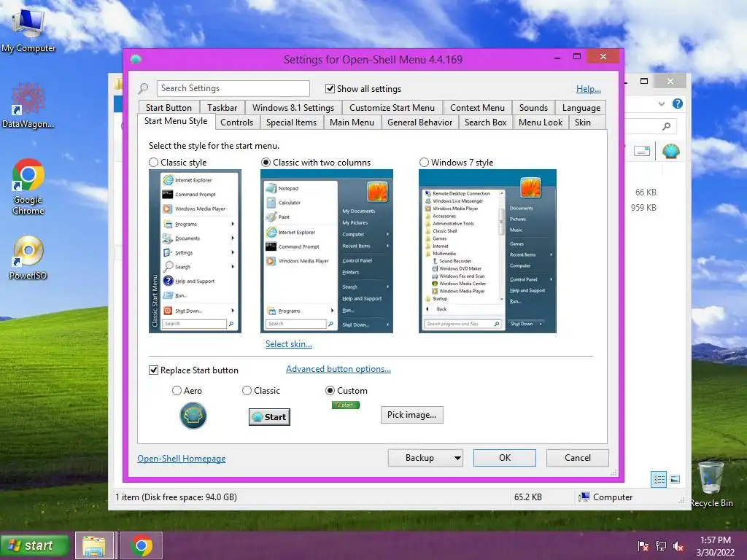Choose the Classic start button option
Viewport: 747px width, 560px height.
click(247, 391)
